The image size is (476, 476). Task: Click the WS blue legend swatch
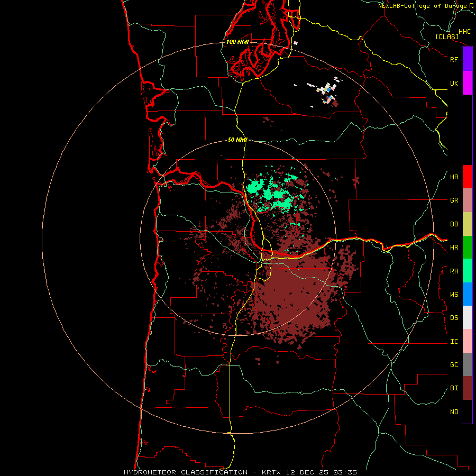[467, 294]
